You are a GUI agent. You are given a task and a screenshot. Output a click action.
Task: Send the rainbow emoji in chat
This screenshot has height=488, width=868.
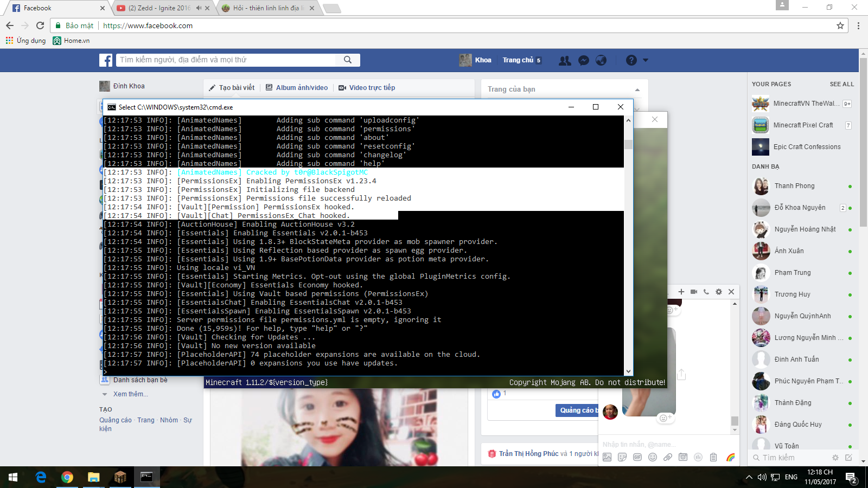[731, 457]
